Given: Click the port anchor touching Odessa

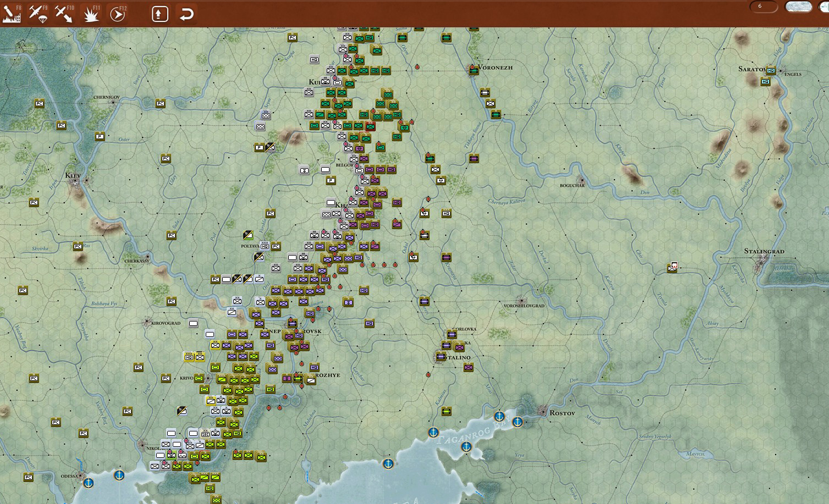Looking at the screenshot, I should 88,483.
